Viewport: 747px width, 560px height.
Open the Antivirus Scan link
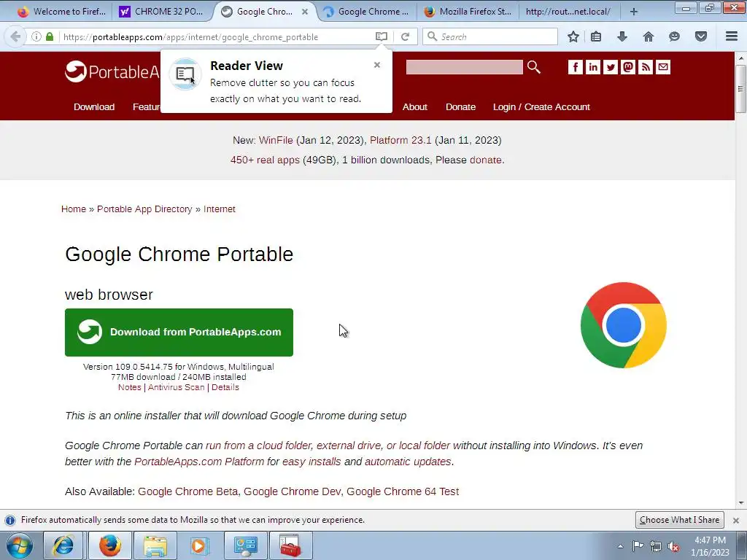[x=177, y=387]
